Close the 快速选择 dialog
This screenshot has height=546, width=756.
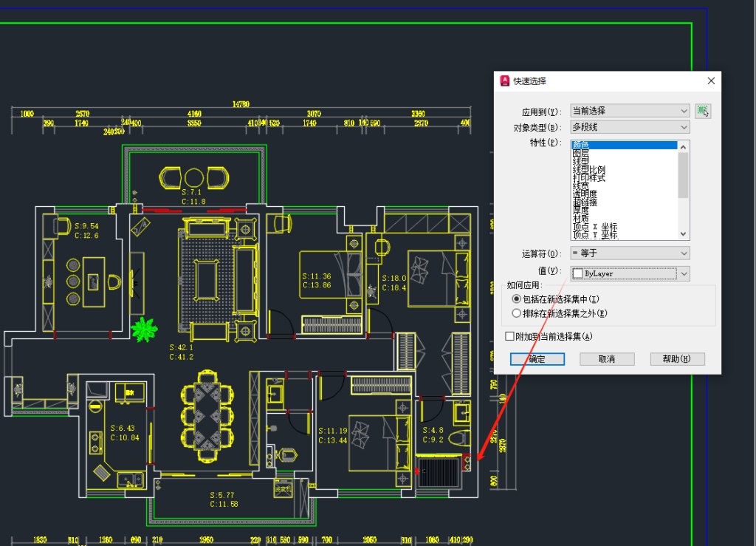coord(711,81)
